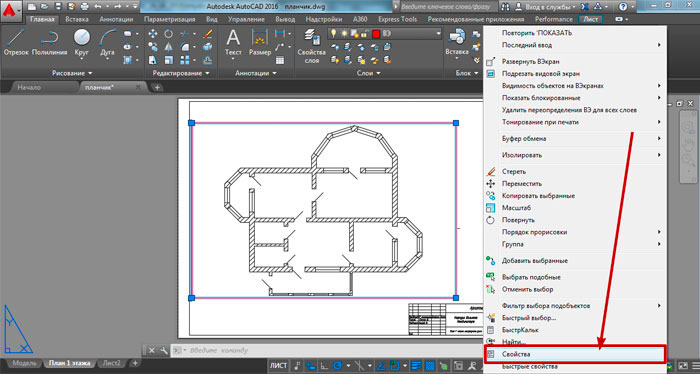The height and width of the screenshot is (374, 700).
Task: Expand the Блок panel dropdown
Action: [x=467, y=73]
